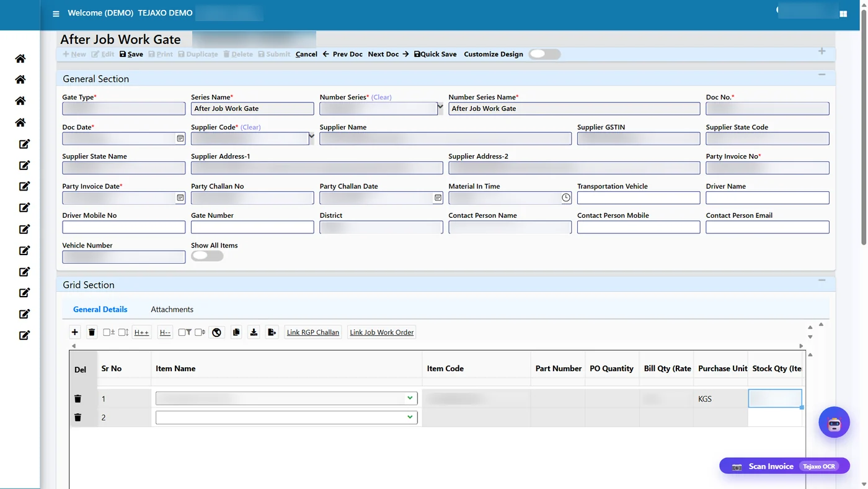
Task: Open Doc Date calendar picker
Action: pos(180,138)
